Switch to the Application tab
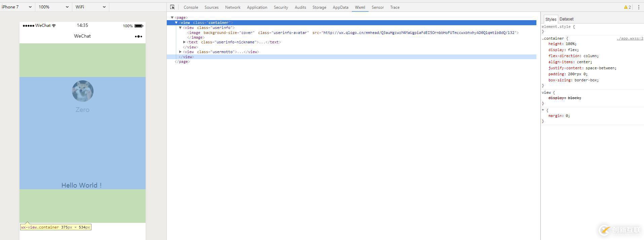This screenshot has width=644, height=240. coord(257,7)
